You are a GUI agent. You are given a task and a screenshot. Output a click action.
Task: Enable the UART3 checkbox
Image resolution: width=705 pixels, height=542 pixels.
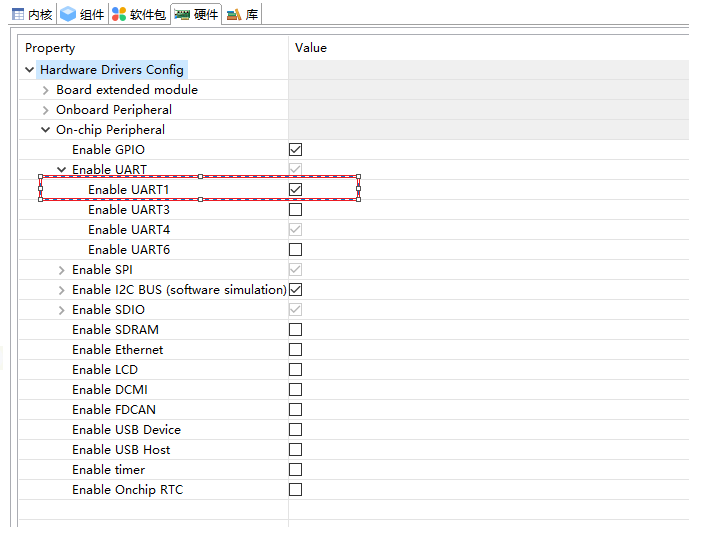[x=295, y=210]
